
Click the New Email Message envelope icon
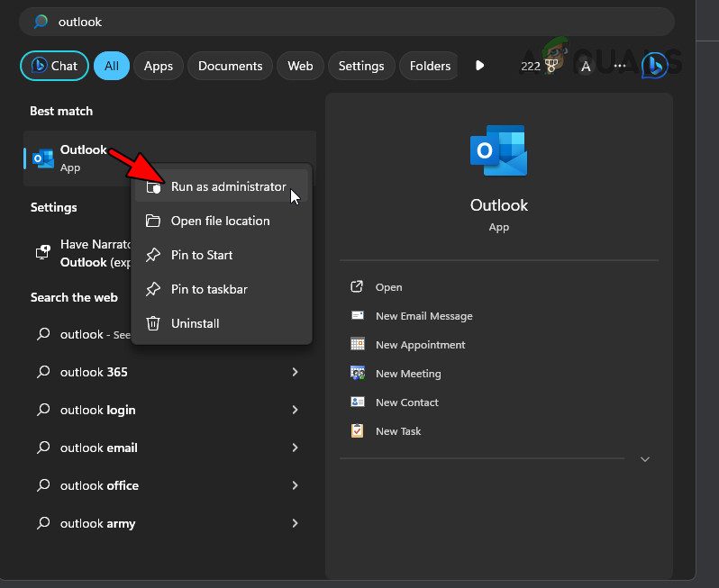[x=358, y=315]
